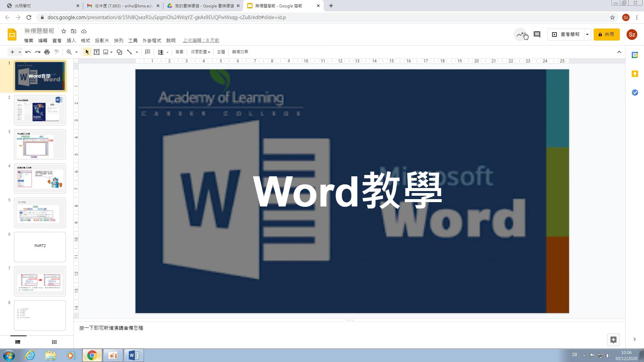
Task: Click the 無標題簡報 title field
Action: coord(39,31)
